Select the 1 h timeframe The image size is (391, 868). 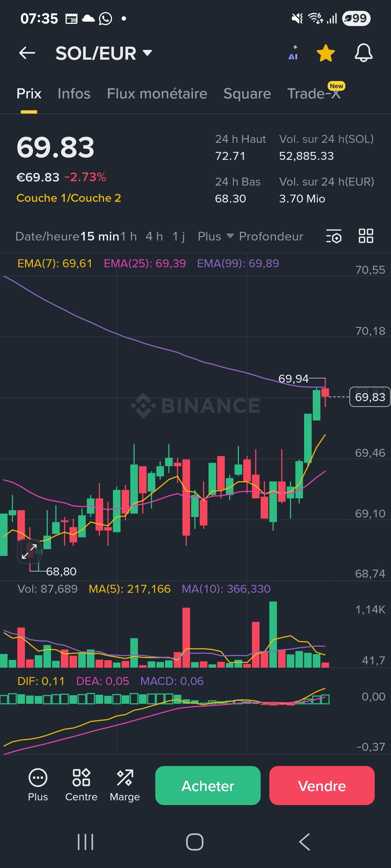[x=129, y=237]
